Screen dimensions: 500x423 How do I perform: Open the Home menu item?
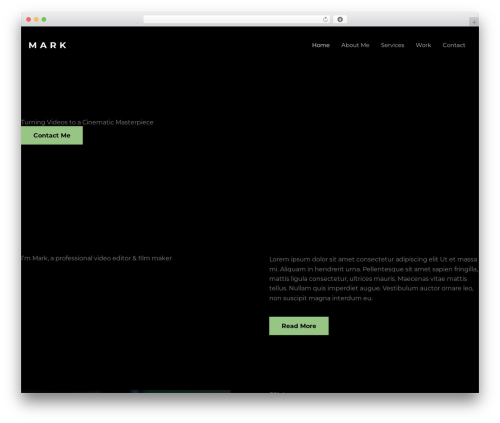tap(321, 45)
